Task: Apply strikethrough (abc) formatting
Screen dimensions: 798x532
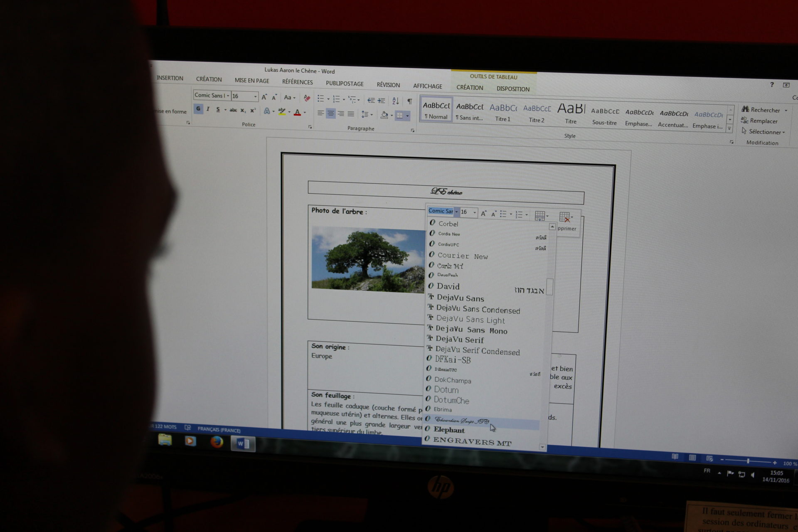Action: (x=233, y=110)
